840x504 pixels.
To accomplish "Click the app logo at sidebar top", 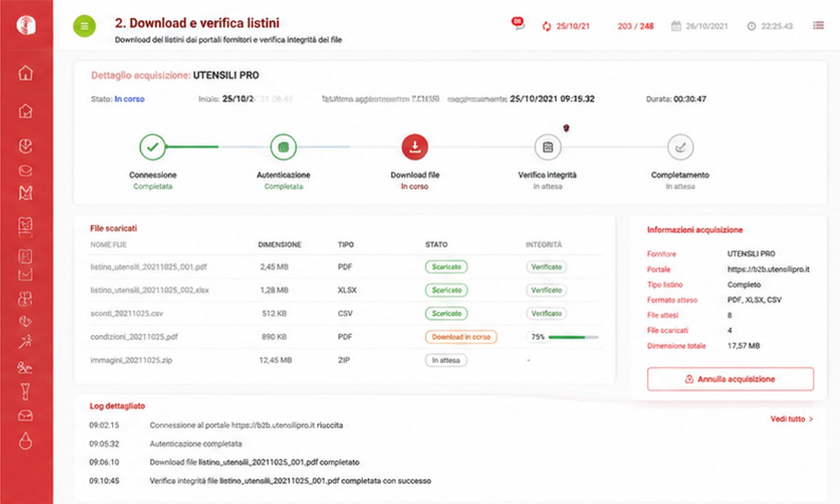I will point(26,25).
